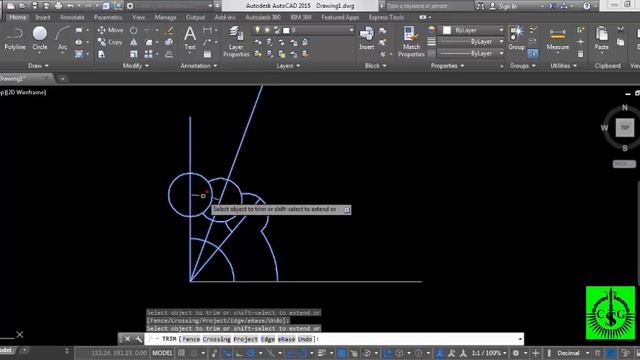This screenshot has height=360, width=640.
Task: Open Layer Properties manager
Action: (x=236, y=42)
